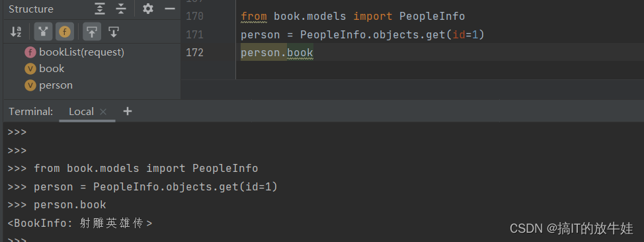Image resolution: width=644 pixels, height=242 pixels.
Task: Click the Collapse All icon in Structure
Action: 121,9
